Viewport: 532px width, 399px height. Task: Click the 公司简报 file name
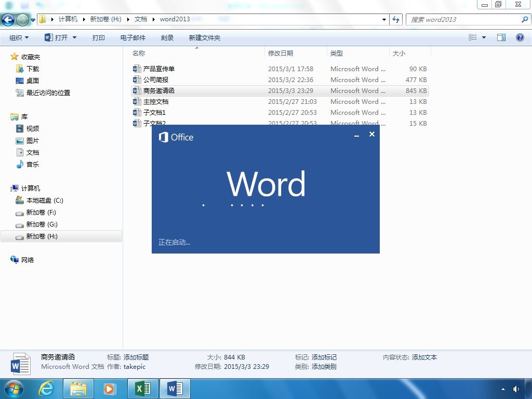(156, 79)
